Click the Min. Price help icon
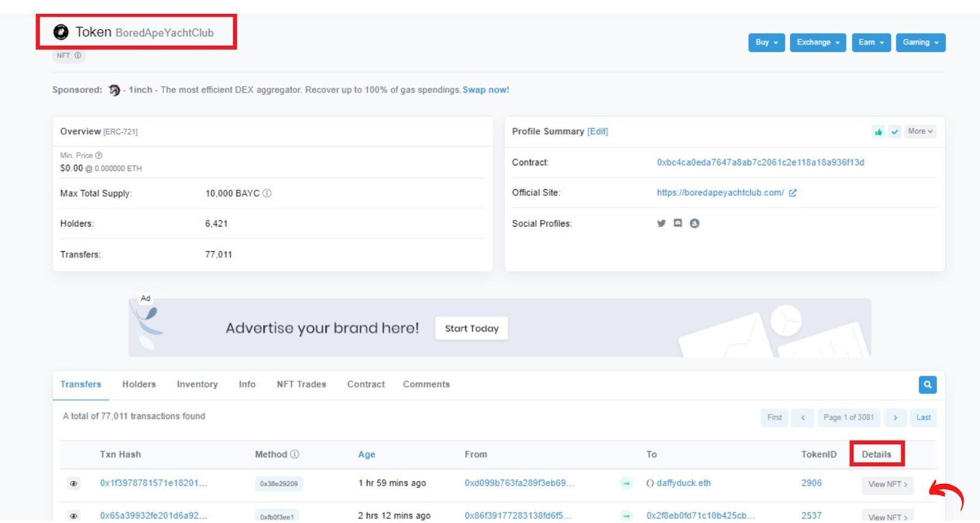The image size is (980, 523). [x=99, y=156]
